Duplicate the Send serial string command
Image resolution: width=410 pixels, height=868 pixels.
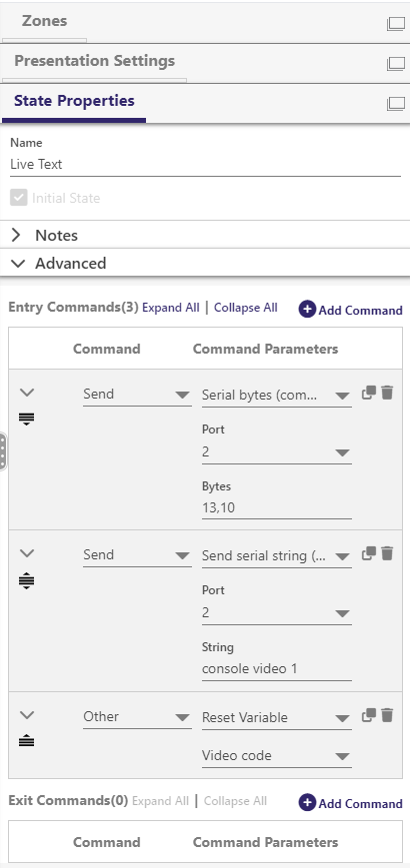coord(368,553)
